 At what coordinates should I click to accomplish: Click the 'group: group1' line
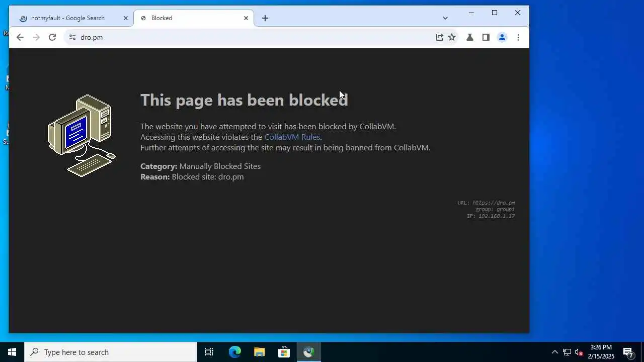495,209
